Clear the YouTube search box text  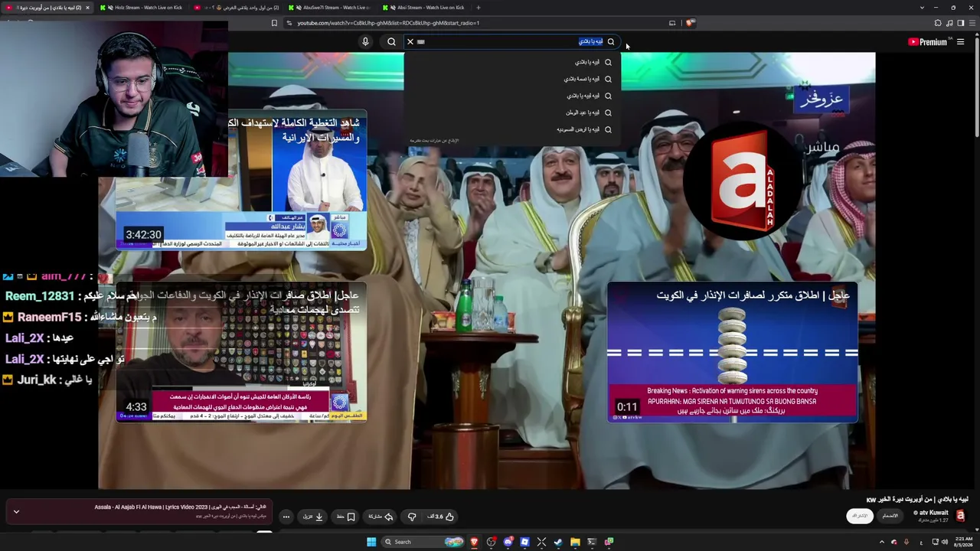click(x=410, y=41)
